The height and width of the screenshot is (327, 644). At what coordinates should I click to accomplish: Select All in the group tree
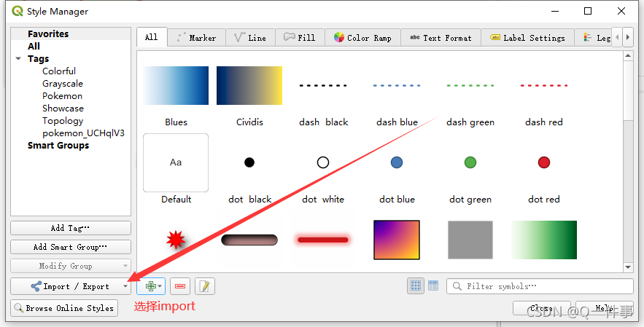click(x=34, y=47)
